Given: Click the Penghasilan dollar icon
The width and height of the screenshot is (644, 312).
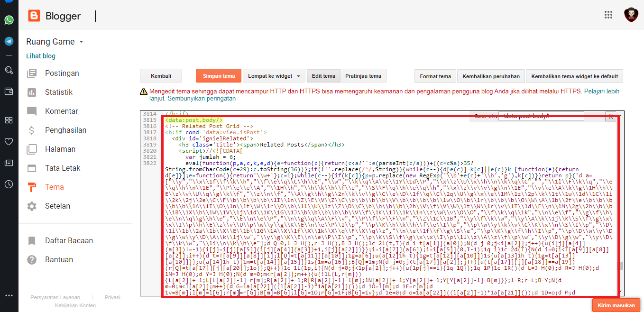Looking at the screenshot, I should click(x=32, y=130).
